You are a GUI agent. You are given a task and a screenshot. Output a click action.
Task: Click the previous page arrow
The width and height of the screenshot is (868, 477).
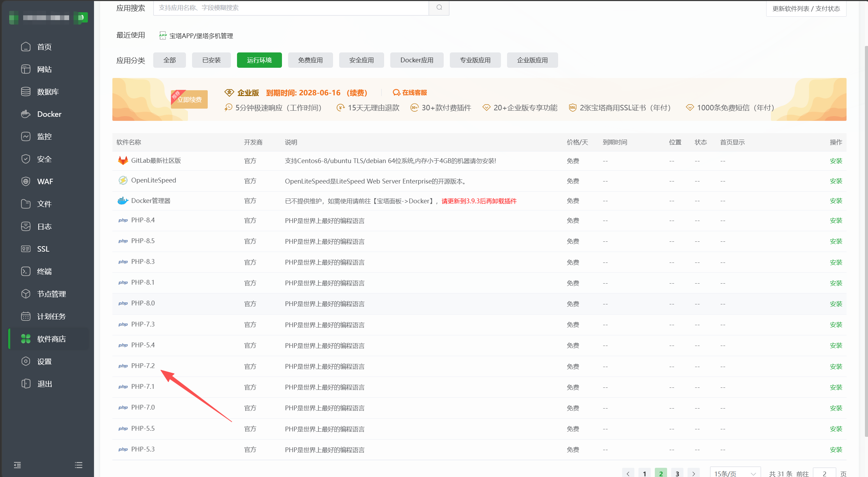(628, 473)
